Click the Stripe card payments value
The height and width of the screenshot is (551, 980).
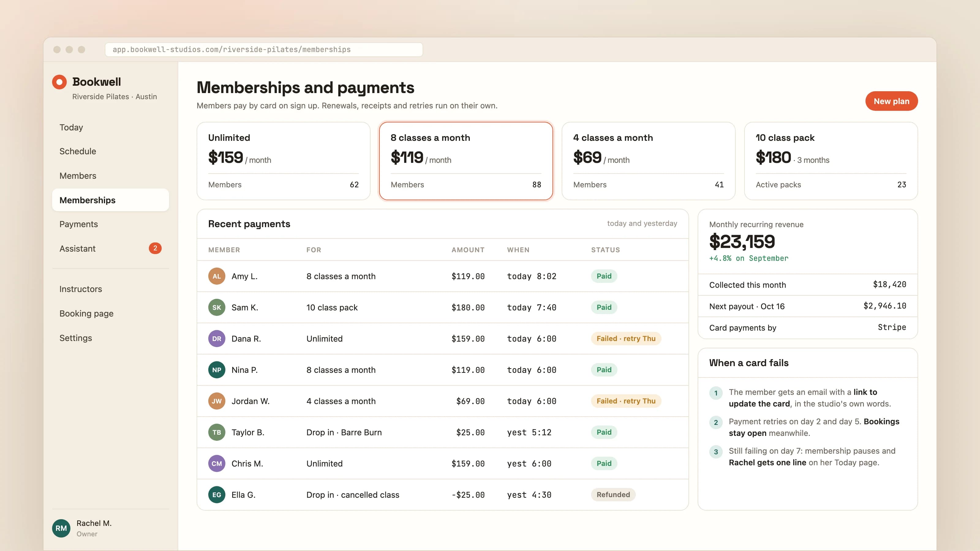click(892, 327)
